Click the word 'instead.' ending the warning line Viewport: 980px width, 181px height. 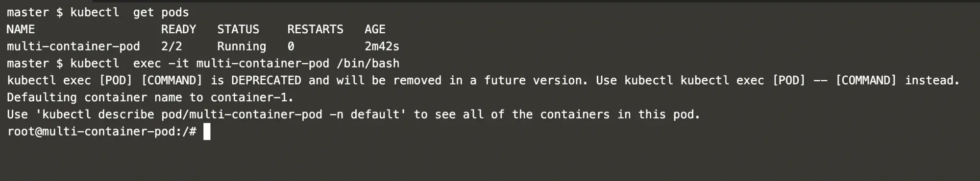pyautogui.click(x=932, y=80)
